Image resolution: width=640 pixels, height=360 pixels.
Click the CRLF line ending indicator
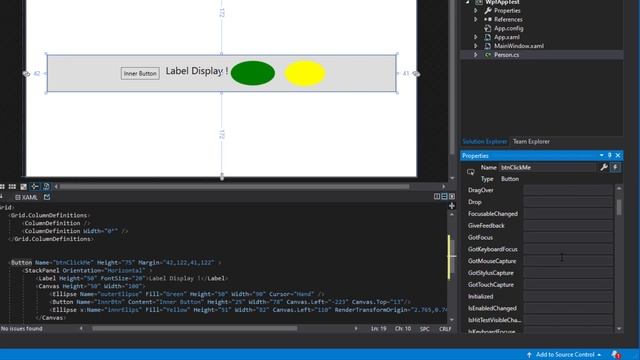click(x=445, y=329)
